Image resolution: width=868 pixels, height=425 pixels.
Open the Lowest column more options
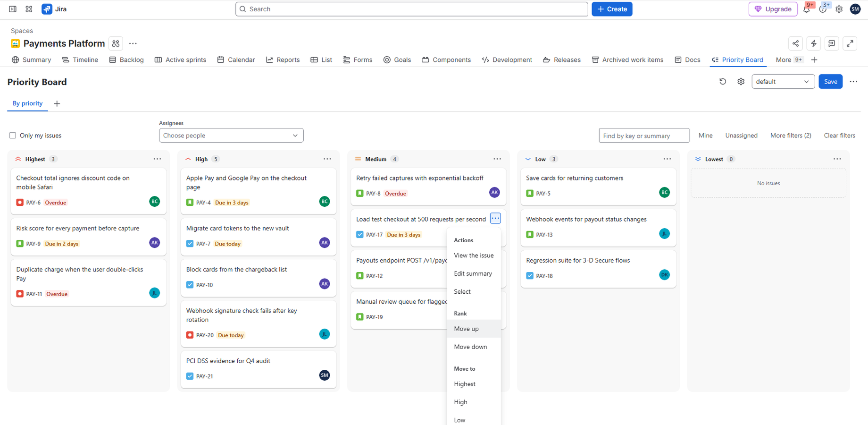point(837,159)
